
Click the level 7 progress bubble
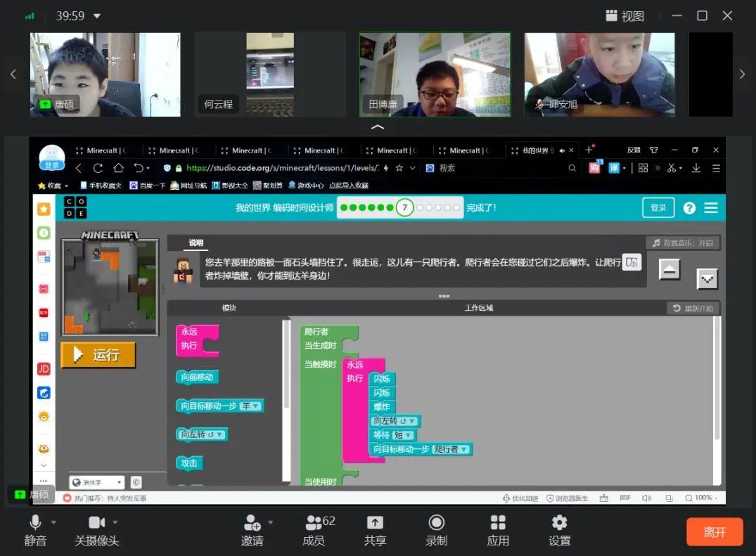404,208
